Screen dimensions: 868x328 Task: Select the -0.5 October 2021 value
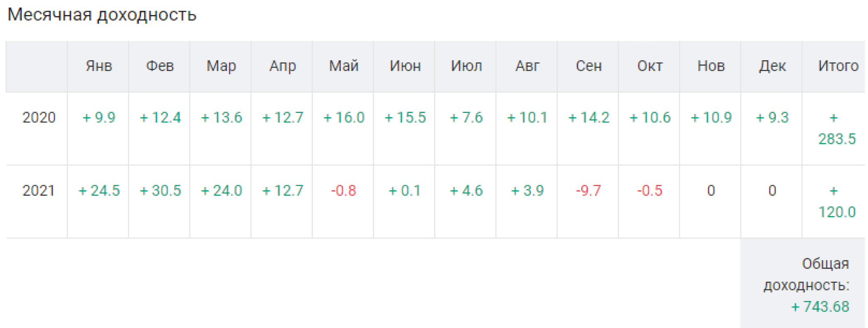click(649, 191)
